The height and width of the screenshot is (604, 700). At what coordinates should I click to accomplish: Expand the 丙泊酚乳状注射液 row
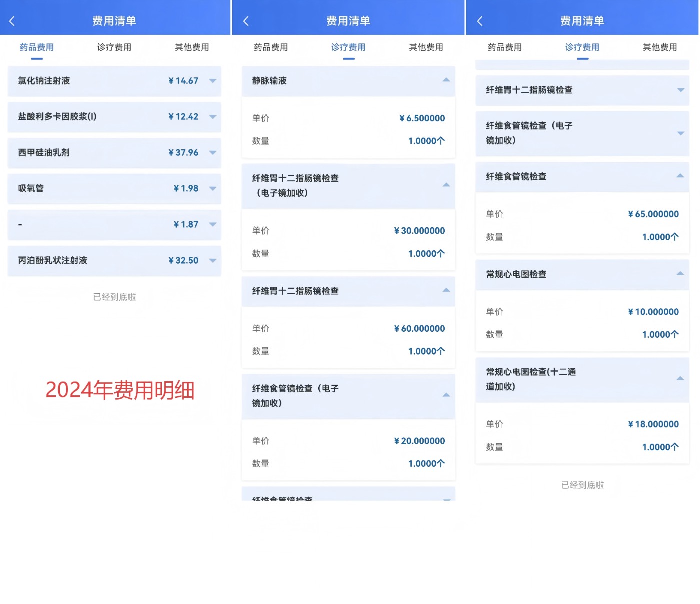(x=213, y=261)
